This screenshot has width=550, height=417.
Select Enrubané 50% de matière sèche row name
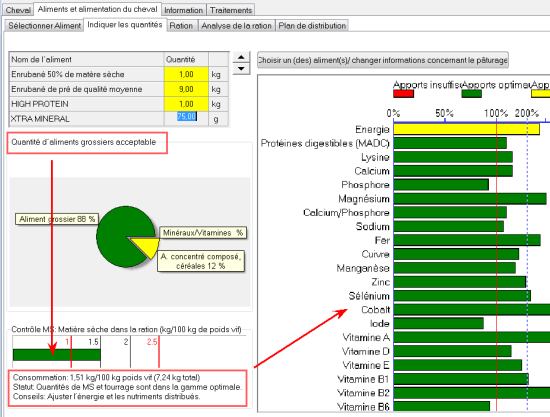point(86,74)
